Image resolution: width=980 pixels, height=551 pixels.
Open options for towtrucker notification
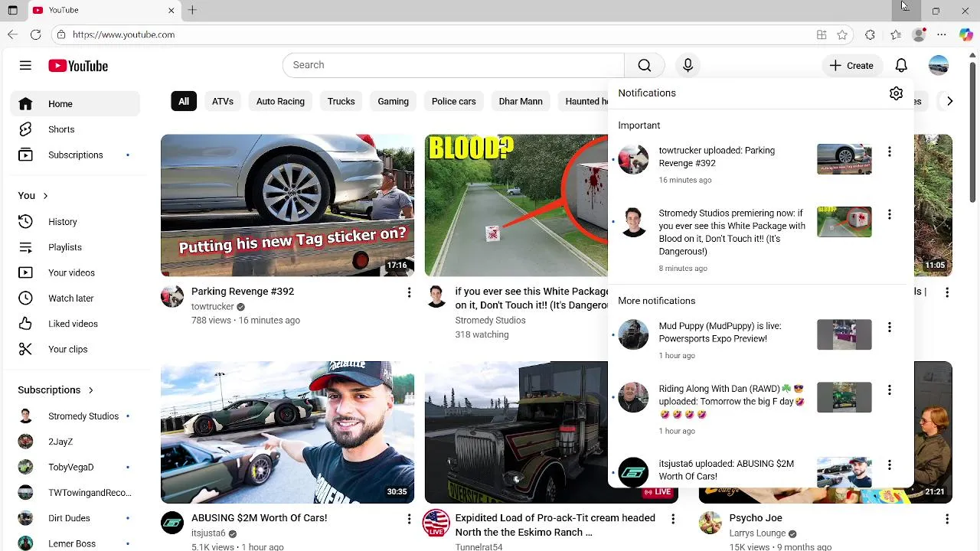[890, 152]
